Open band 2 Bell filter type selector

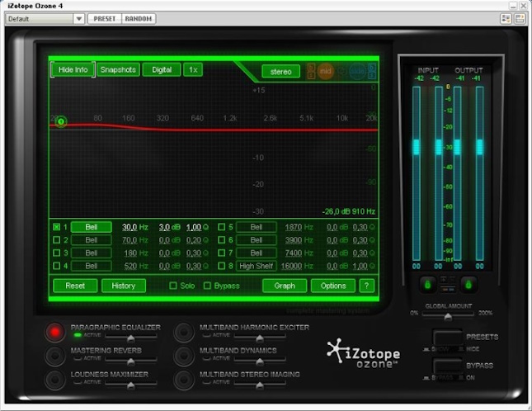[x=92, y=240]
